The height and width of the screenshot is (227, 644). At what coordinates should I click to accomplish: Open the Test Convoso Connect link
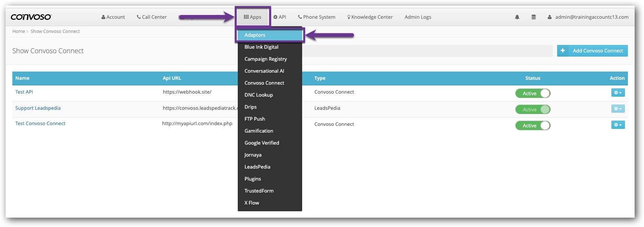pos(40,123)
